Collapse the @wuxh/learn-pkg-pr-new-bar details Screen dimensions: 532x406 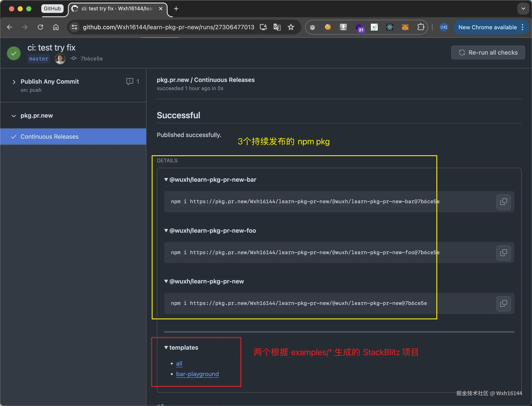166,180
